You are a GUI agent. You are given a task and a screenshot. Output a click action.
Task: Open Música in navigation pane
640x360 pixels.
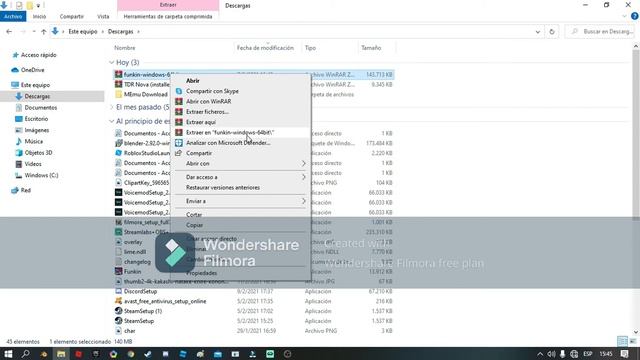point(33,141)
